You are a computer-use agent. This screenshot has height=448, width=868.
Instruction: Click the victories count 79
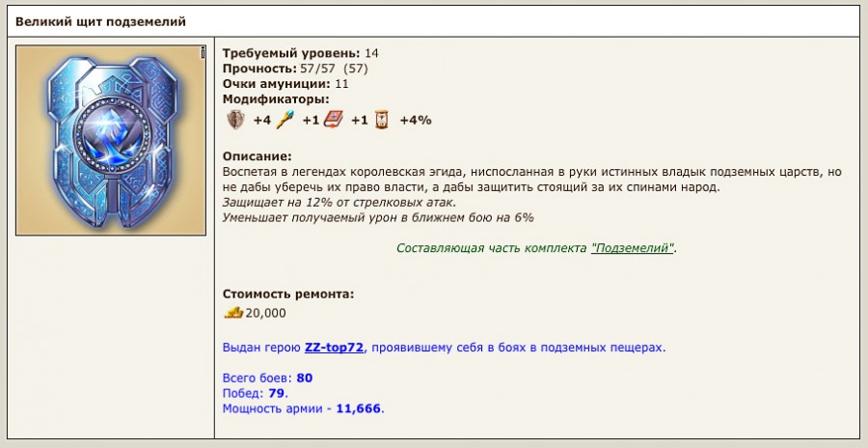pos(276,394)
